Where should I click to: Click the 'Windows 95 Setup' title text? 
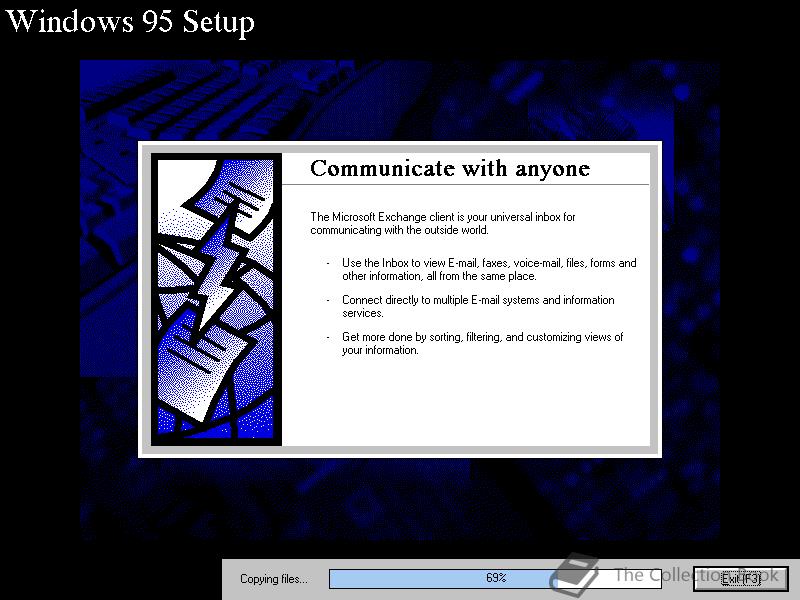coord(130,22)
